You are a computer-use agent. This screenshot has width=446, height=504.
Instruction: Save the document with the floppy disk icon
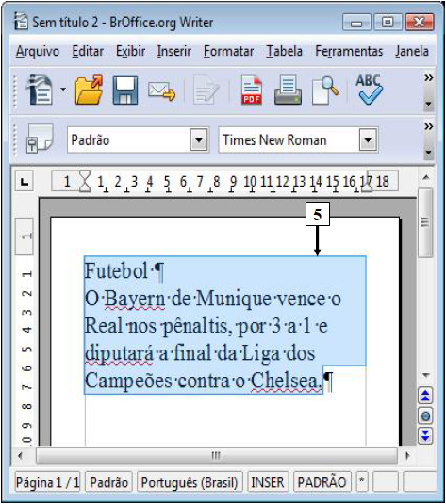point(125,90)
